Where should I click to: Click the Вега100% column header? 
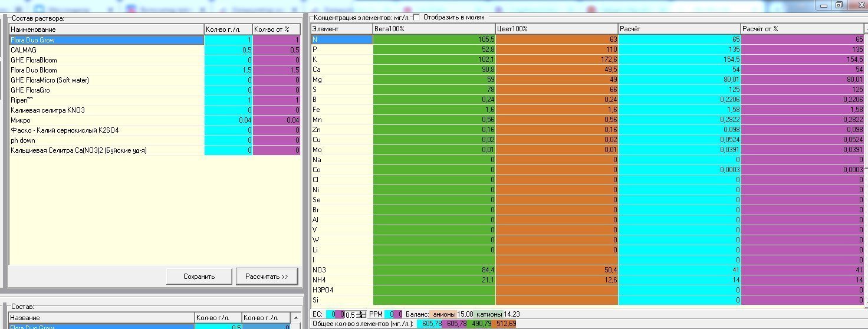(x=434, y=29)
